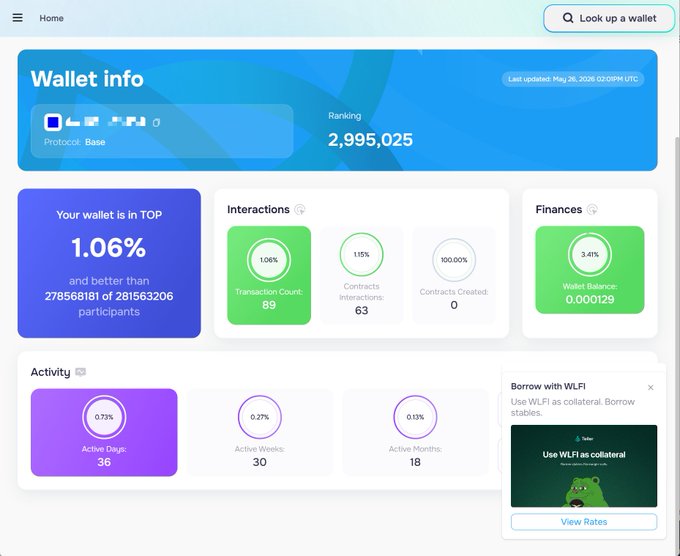This screenshot has height=556, width=680.
Task: Click the Last updated timestamp badge
Action: click(x=573, y=79)
